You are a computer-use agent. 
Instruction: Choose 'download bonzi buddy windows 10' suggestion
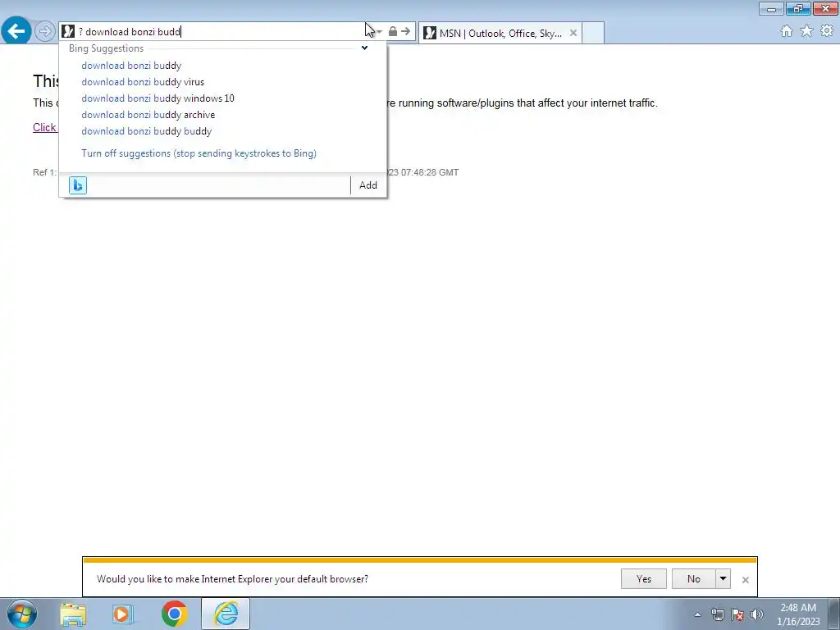pyautogui.click(x=157, y=98)
